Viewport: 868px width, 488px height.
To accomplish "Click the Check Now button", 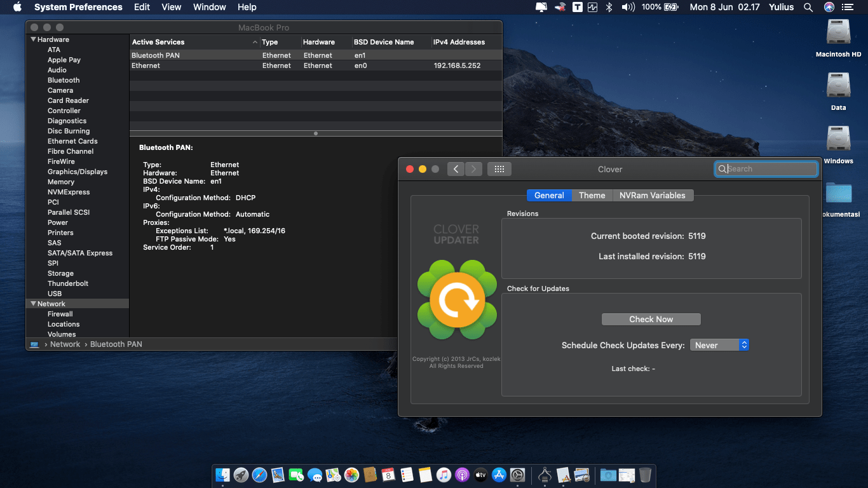I will pyautogui.click(x=651, y=319).
